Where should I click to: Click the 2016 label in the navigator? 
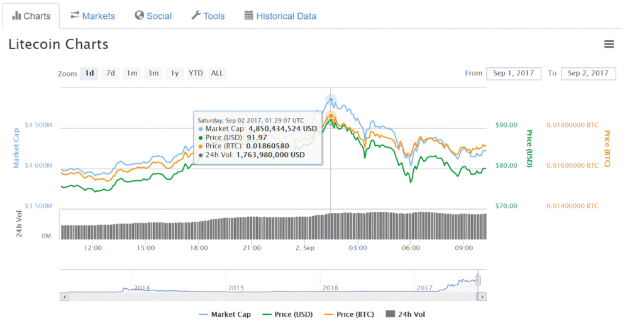(x=330, y=288)
